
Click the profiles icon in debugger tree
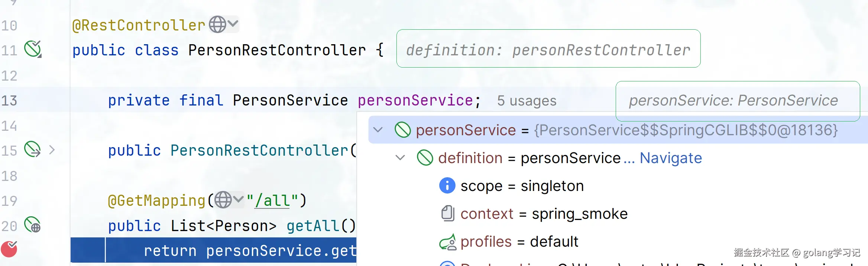pyautogui.click(x=448, y=242)
